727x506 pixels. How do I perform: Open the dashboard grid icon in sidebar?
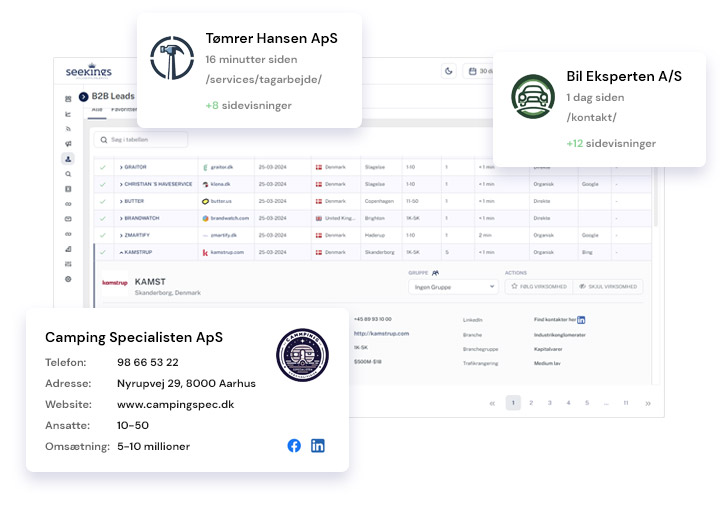(x=68, y=99)
